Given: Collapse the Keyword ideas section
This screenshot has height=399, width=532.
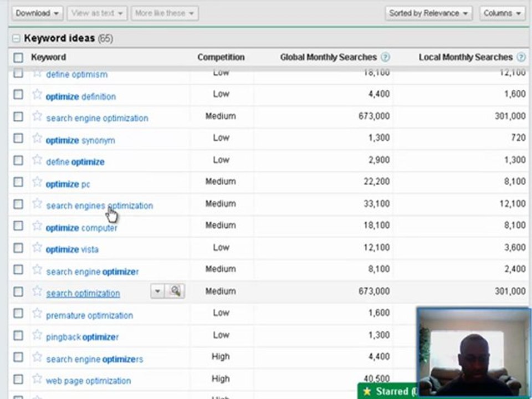Looking at the screenshot, I should coord(16,38).
